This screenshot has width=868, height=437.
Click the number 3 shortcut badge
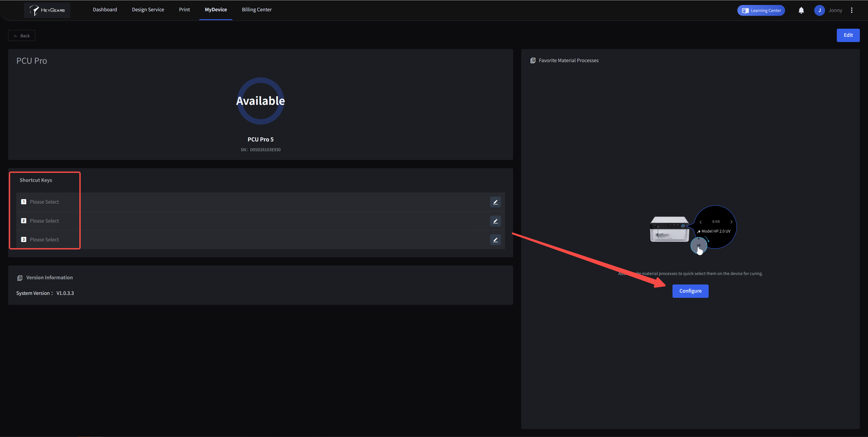point(24,240)
